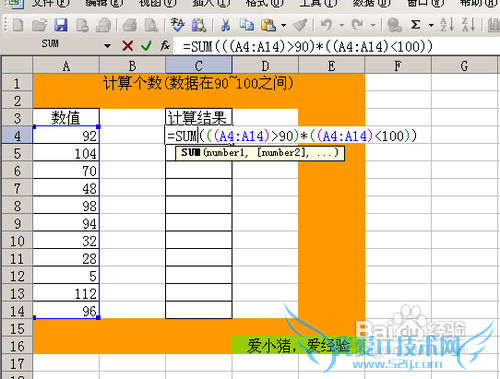Confirm the formula with the green checkmark
500x379 pixels.
[146, 46]
